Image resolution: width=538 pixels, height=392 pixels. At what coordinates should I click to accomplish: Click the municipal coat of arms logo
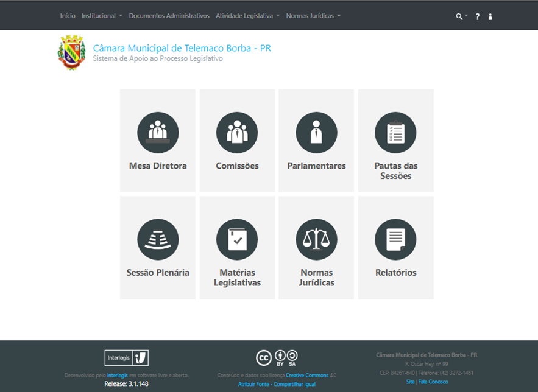[x=71, y=52]
